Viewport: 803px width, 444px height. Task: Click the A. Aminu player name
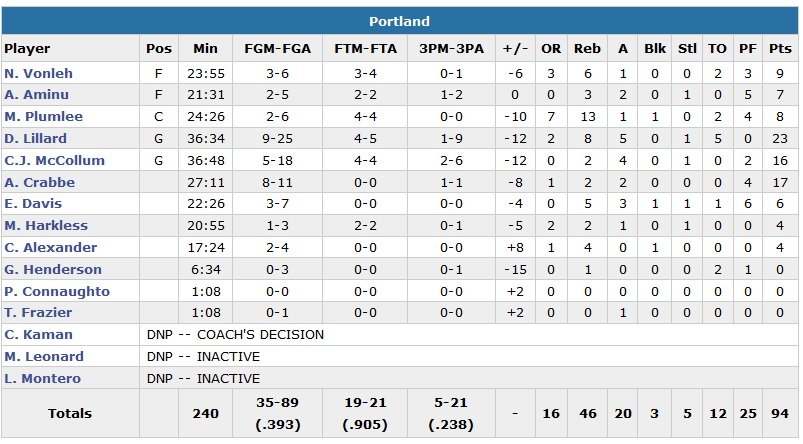coord(37,95)
